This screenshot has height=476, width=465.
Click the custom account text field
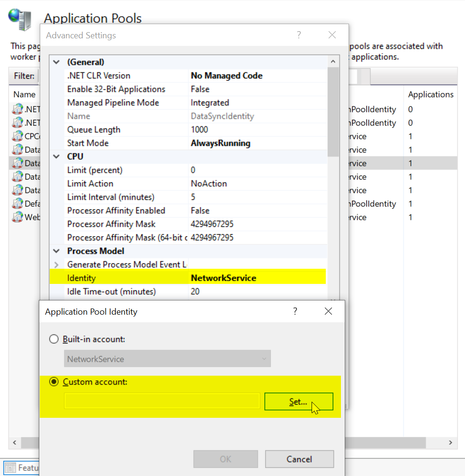pos(162,402)
